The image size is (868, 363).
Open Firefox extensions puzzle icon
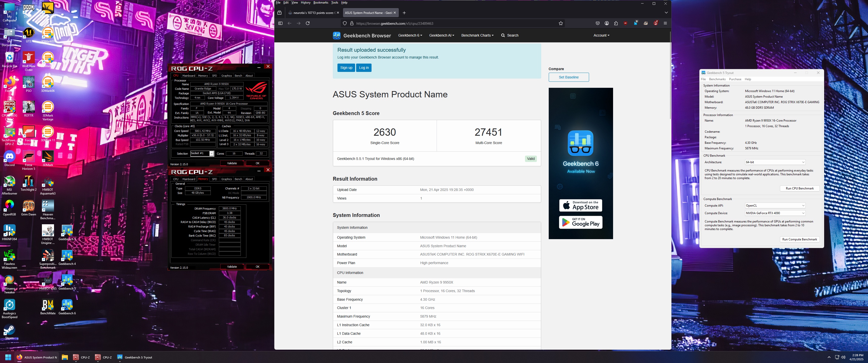(x=616, y=23)
